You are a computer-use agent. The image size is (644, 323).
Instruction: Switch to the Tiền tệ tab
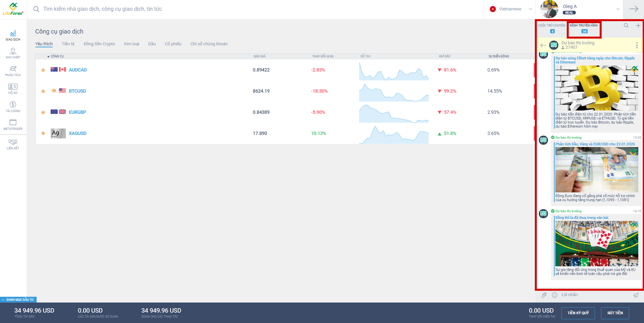(x=68, y=44)
